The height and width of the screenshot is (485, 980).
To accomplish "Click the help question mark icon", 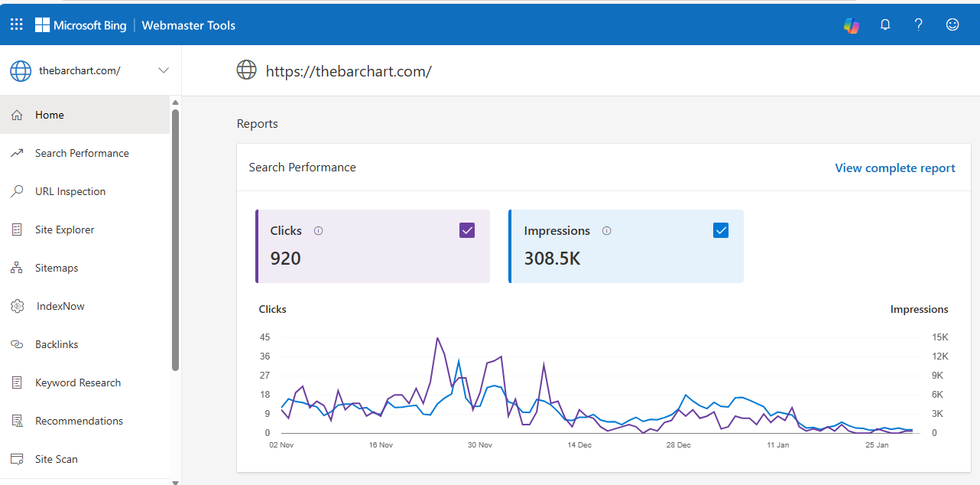I will click(919, 24).
